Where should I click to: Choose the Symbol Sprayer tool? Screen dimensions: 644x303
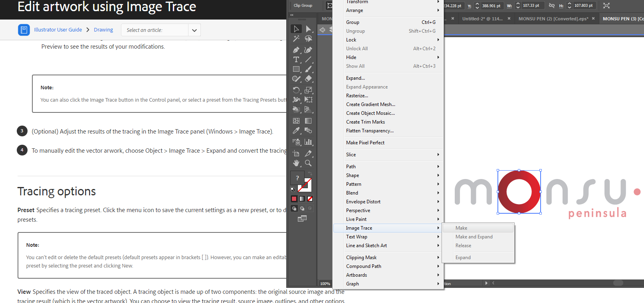pyautogui.click(x=296, y=142)
